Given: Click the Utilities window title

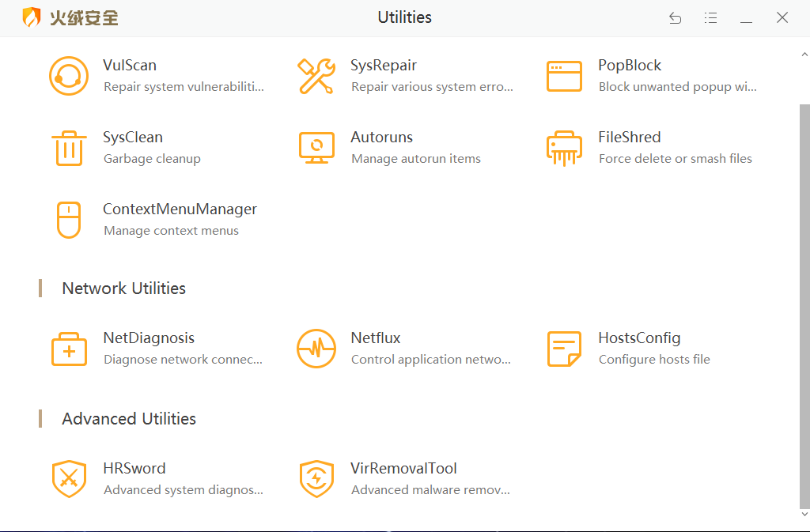Looking at the screenshot, I should click(x=404, y=17).
